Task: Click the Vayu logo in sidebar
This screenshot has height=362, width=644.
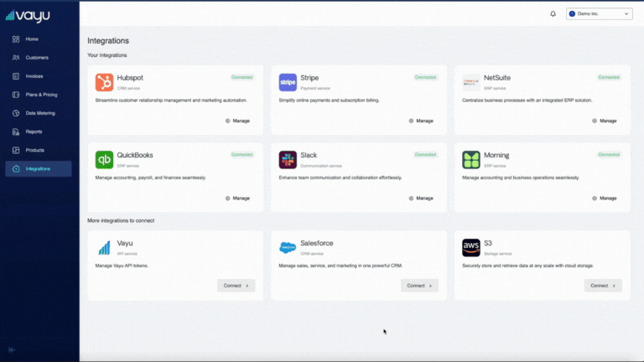Action: tap(28, 15)
